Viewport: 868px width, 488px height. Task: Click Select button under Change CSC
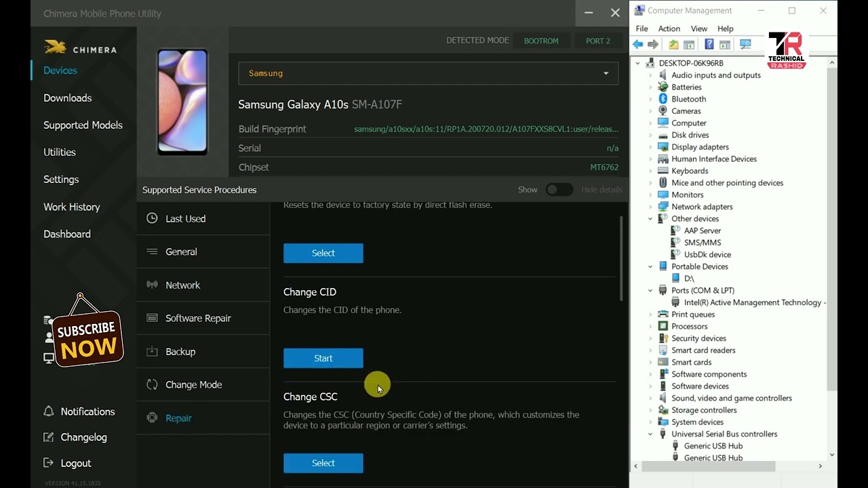click(323, 463)
